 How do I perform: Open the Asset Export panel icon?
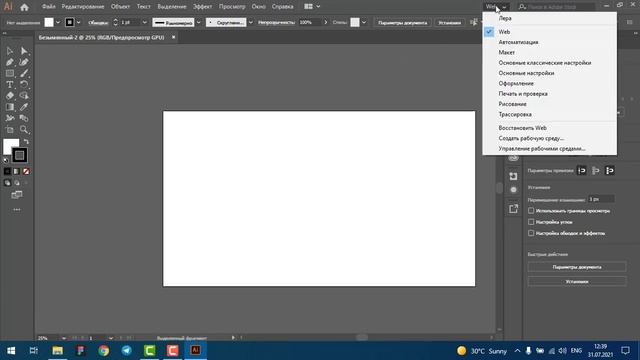pyautogui.click(x=513, y=209)
